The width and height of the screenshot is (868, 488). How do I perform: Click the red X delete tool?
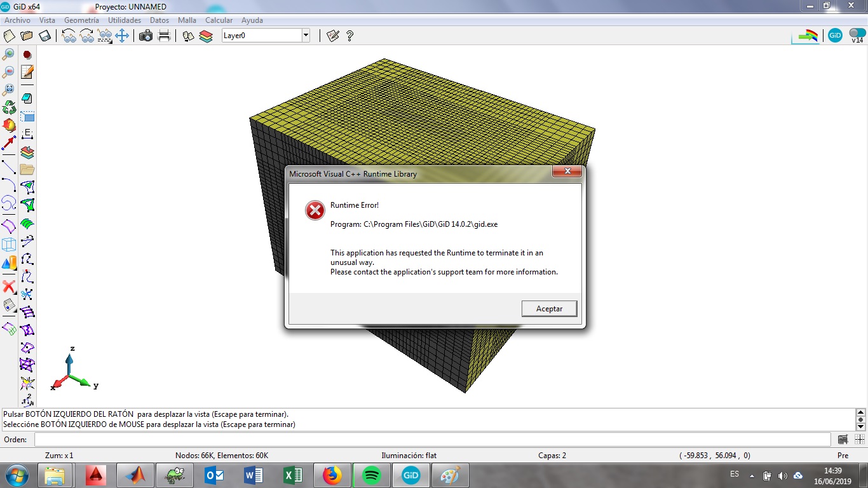(x=9, y=287)
